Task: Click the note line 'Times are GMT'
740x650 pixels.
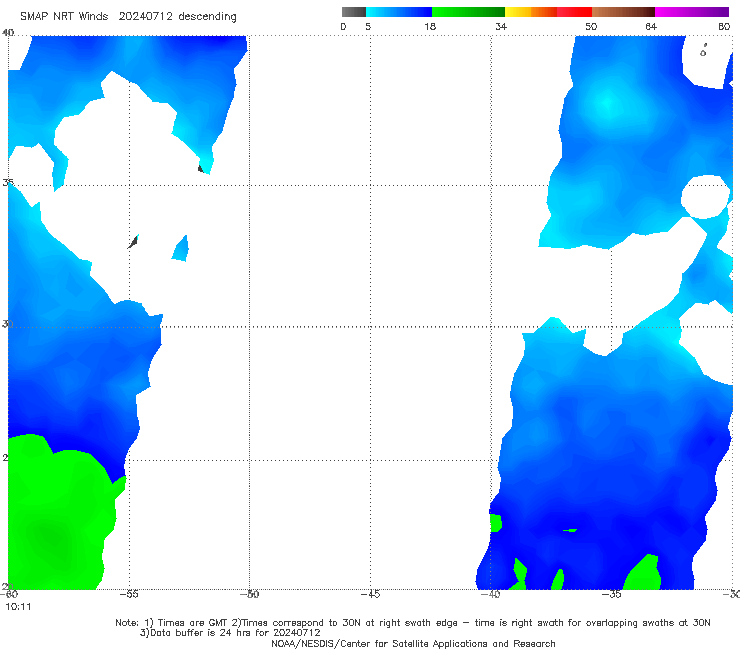Action: (192, 623)
